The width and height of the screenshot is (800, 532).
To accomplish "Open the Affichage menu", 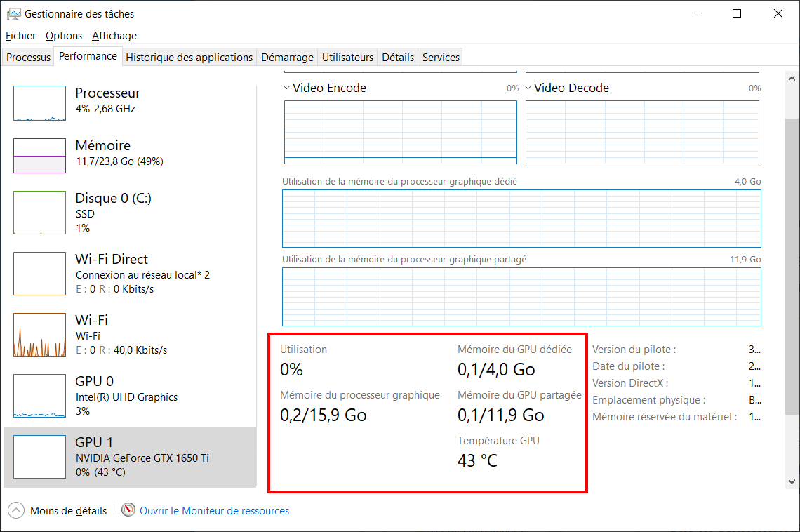I will 114,36.
